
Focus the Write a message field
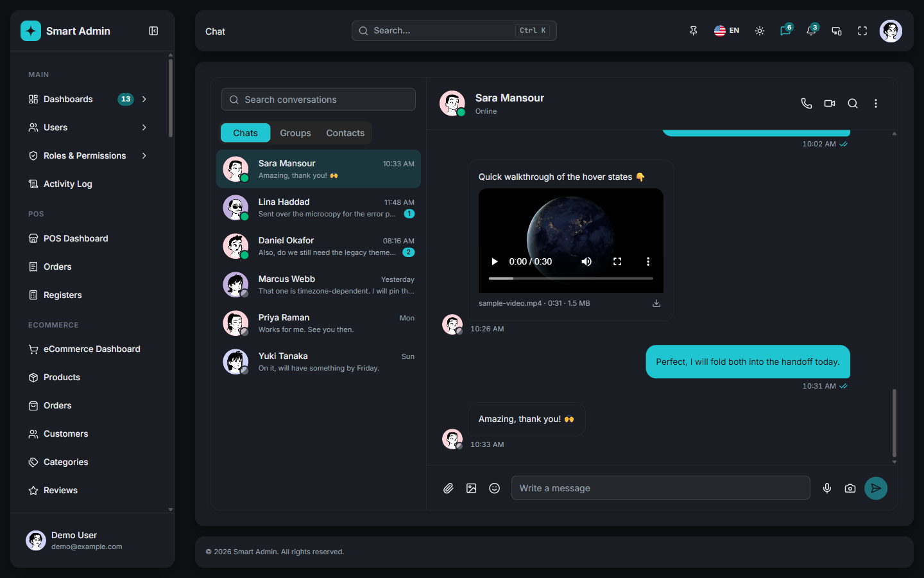tap(661, 488)
